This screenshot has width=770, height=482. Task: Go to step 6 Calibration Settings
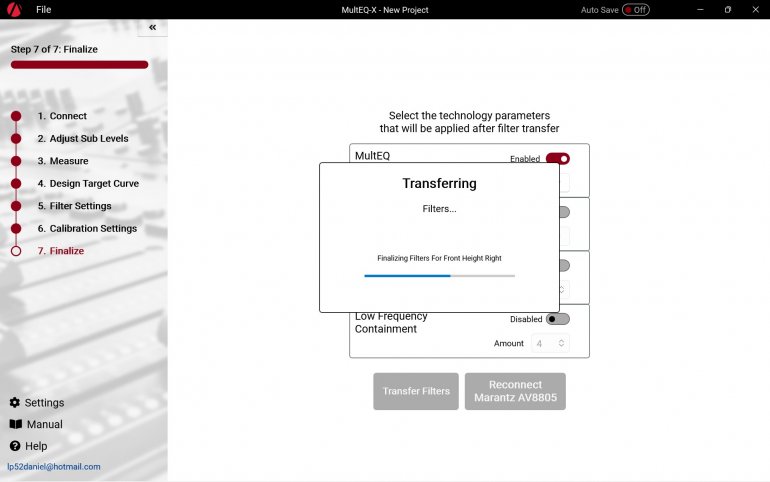pos(87,229)
